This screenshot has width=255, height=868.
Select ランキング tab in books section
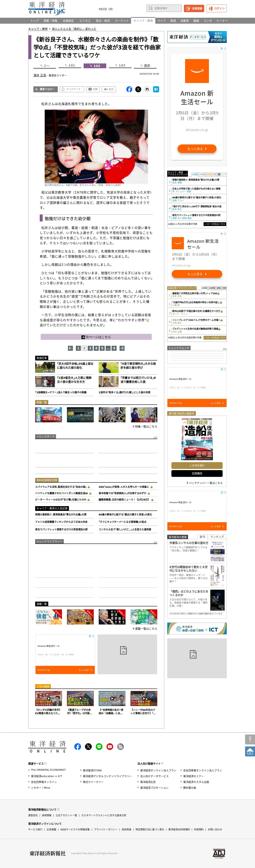coord(217,537)
